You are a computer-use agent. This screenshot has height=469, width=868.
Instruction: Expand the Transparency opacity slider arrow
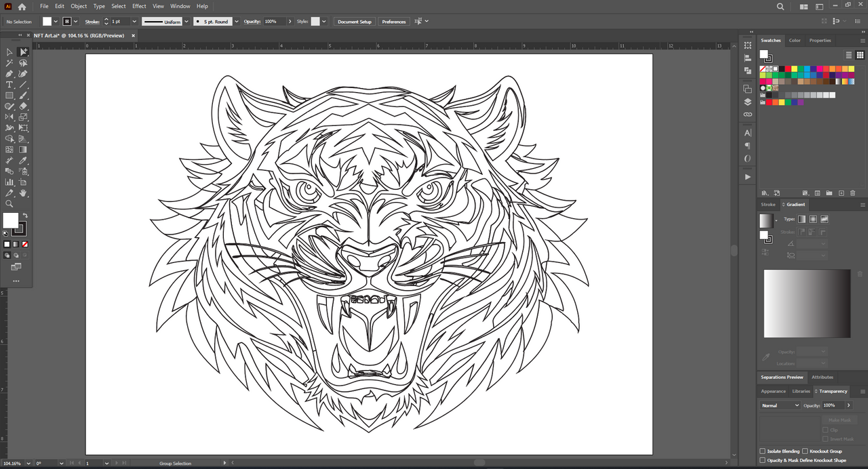(848, 405)
